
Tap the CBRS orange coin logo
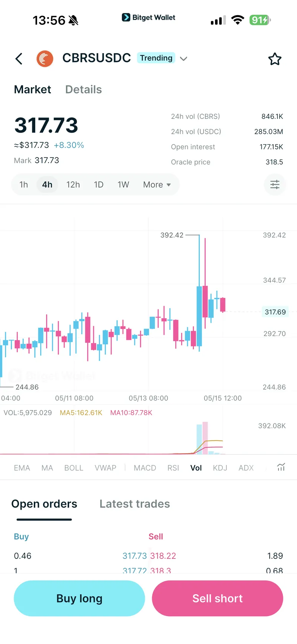coord(45,59)
